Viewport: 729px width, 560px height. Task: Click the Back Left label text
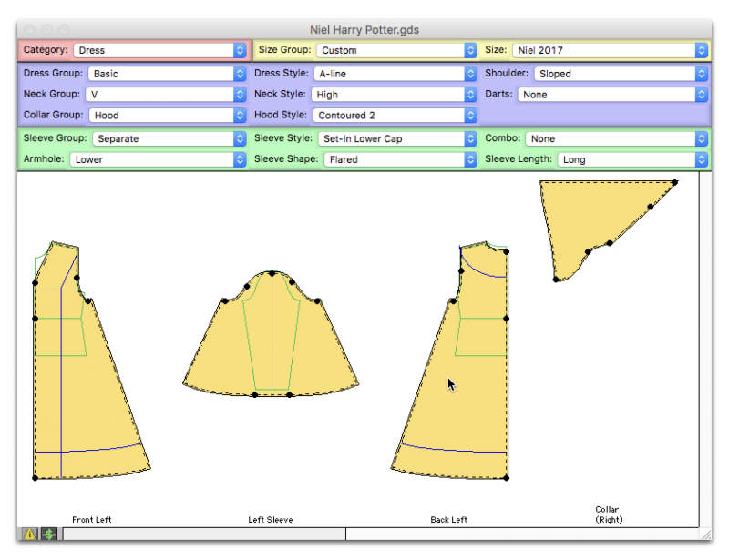(448, 520)
